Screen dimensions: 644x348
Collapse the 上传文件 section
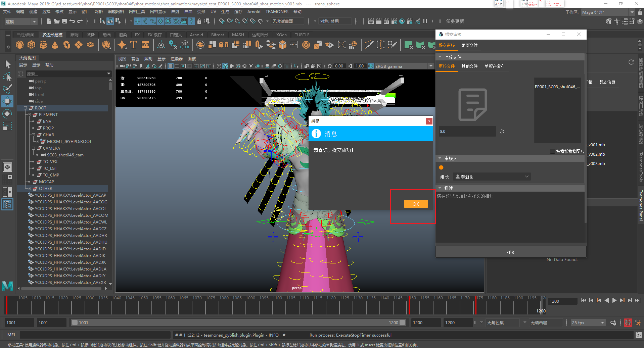click(x=440, y=57)
